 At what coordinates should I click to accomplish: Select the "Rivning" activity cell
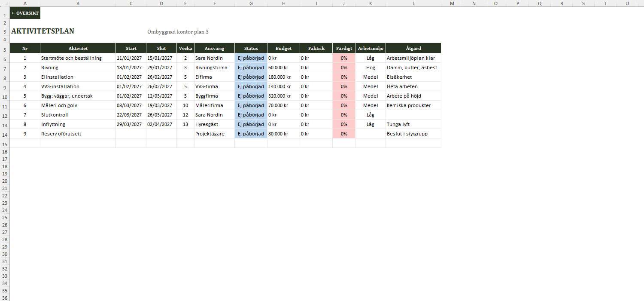[x=78, y=68]
